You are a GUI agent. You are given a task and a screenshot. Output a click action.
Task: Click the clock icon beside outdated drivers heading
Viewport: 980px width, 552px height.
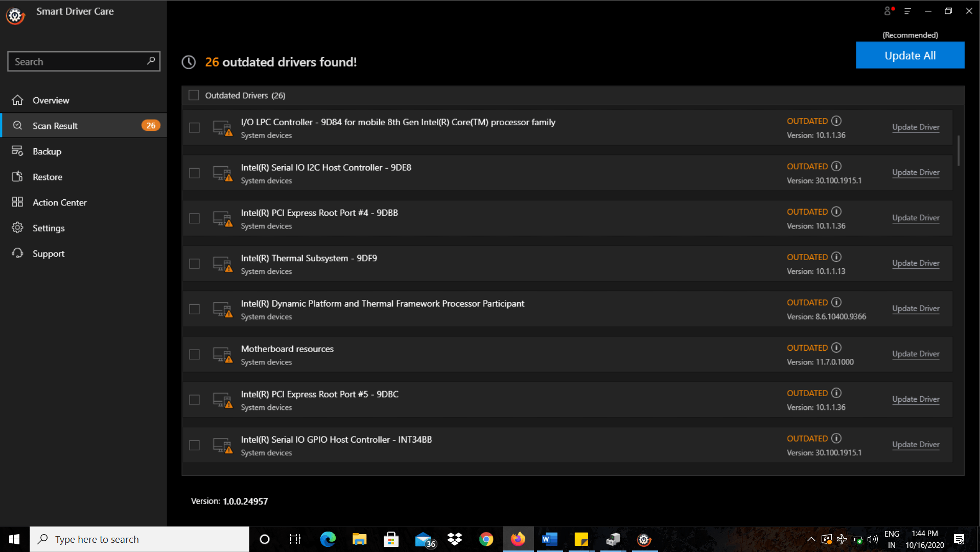(x=189, y=62)
